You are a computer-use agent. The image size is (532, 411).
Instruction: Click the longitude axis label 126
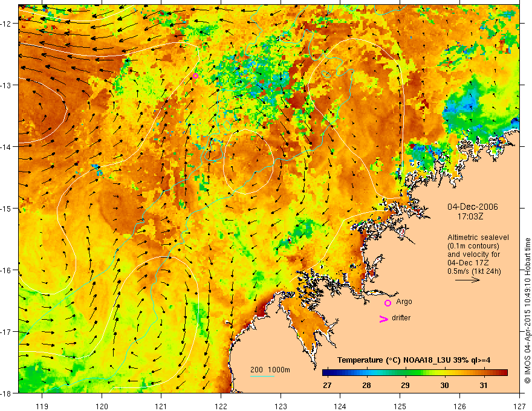(459, 406)
